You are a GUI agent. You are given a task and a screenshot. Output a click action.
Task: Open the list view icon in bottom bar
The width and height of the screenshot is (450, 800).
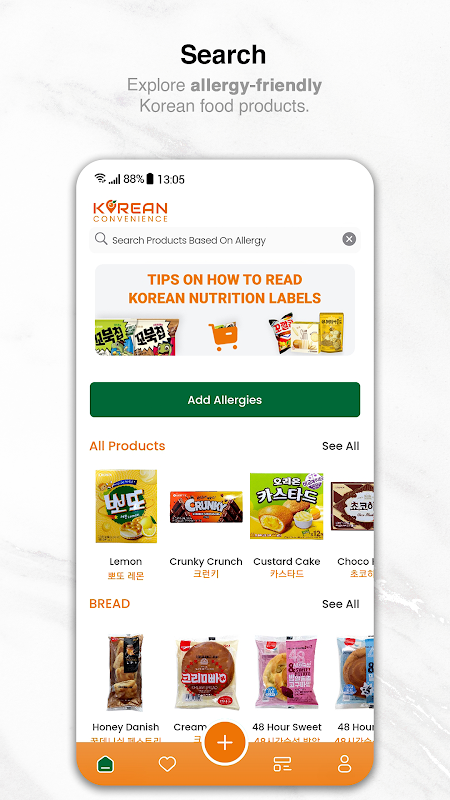click(x=282, y=764)
